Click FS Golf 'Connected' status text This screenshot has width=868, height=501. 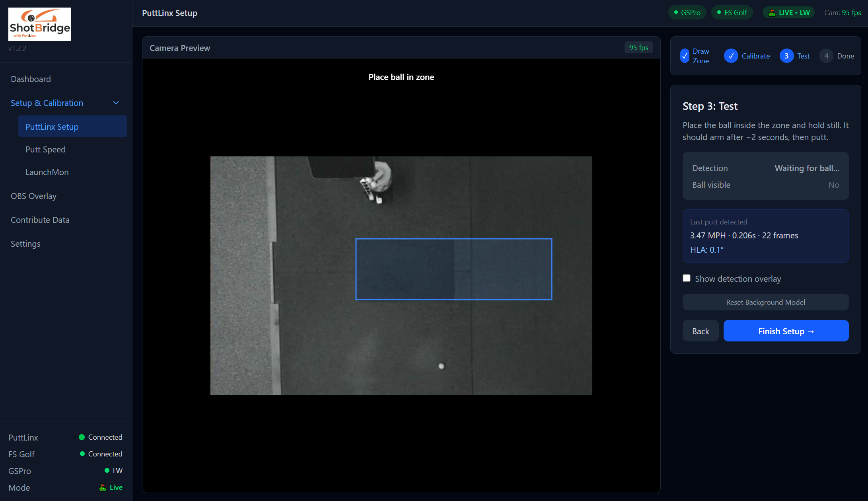click(x=105, y=454)
